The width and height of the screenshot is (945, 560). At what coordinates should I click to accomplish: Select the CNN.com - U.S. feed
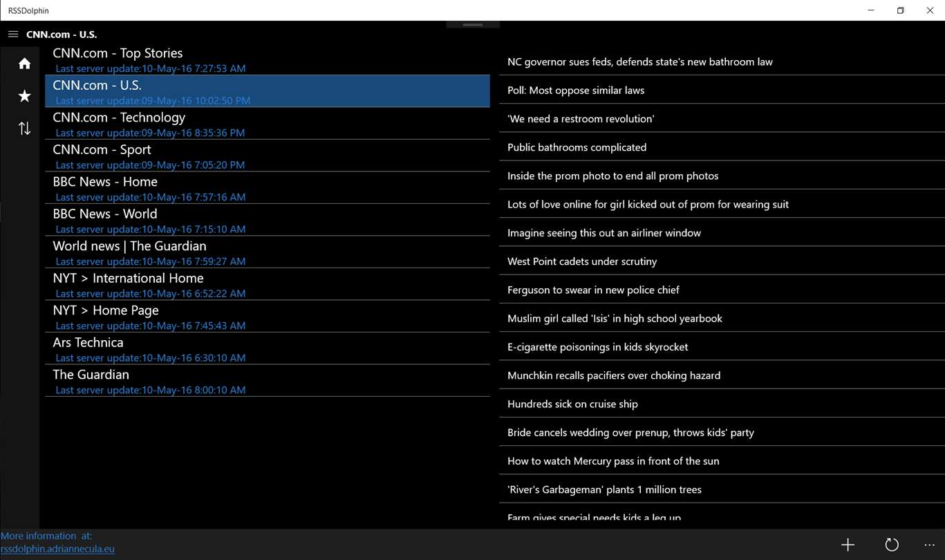click(x=268, y=91)
